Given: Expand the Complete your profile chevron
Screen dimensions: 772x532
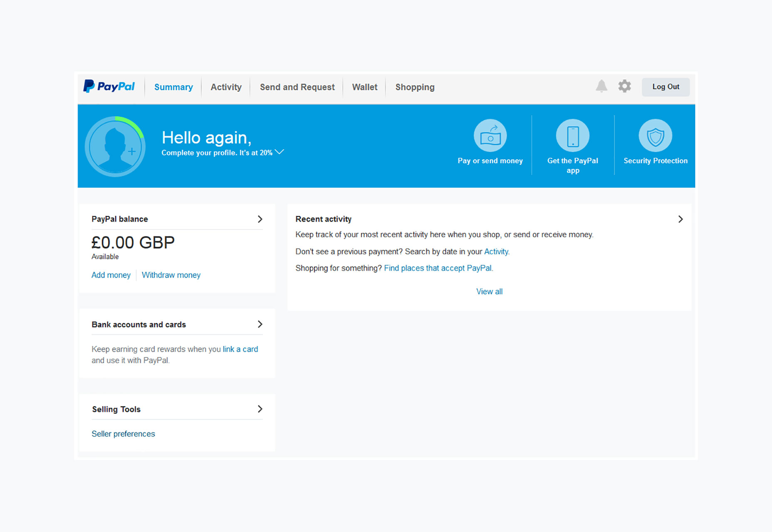Looking at the screenshot, I should pyautogui.click(x=280, y=152).
